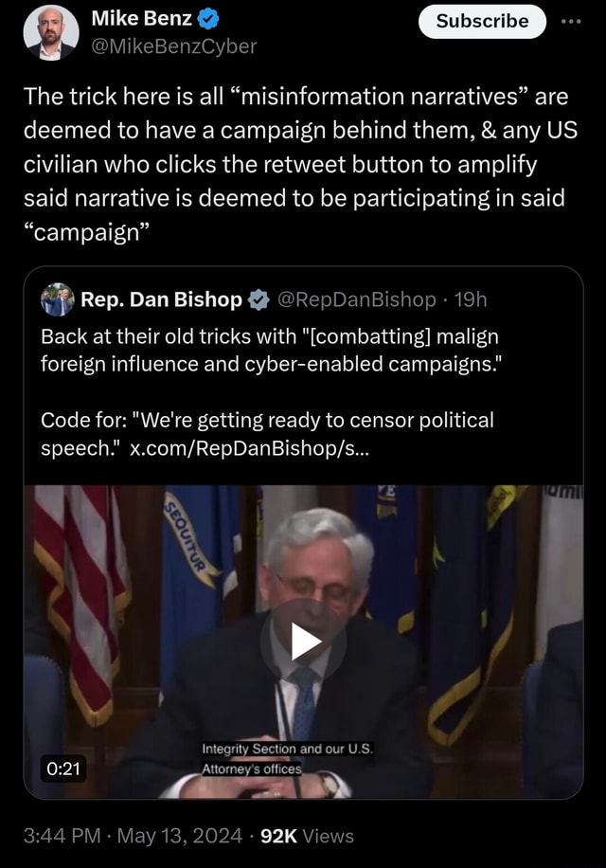Image resolution: width=606 pixels, height=868 pixels.
Task: Open the 3:44 PM post timestamp
Action: (62, 835)
